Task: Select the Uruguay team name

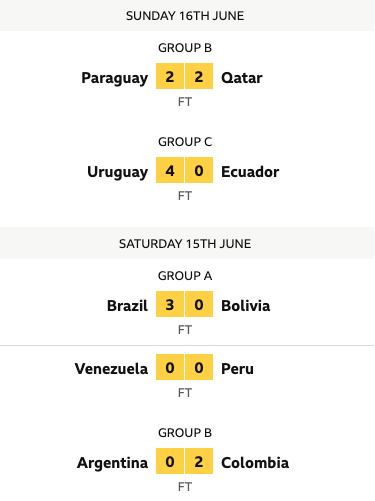Action: (118, 172)
